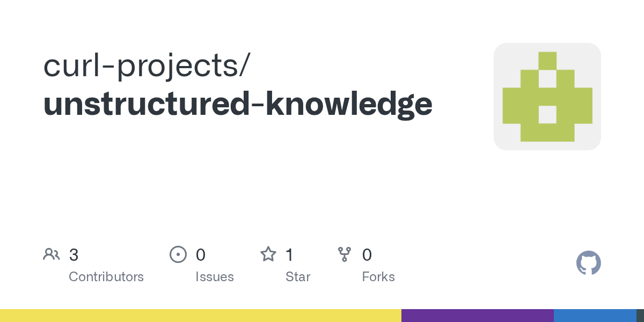The width and height of the screenshot is (644, 322).
Task: Click the Star outline icon
Action: [x=268, y=254]
